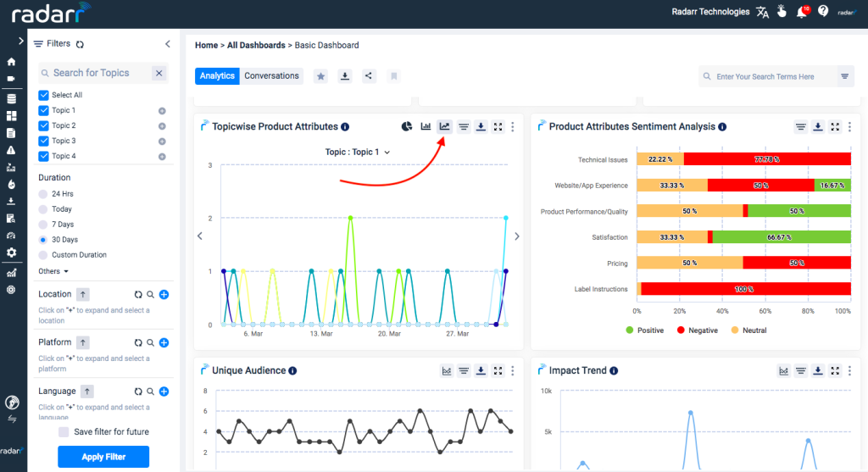This screenshot has width=868, height=472.
Task: Enable Save filter for future checkbox
Action: [64, 431]
